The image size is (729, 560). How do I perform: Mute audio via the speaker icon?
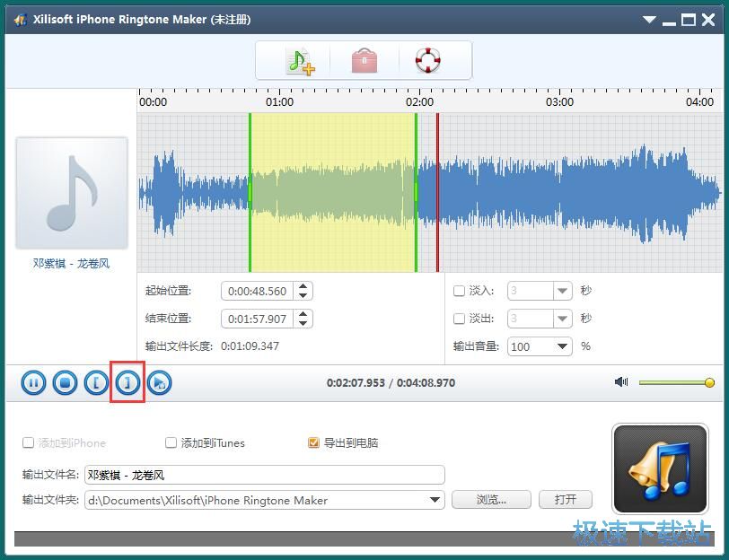coord(621,382)
